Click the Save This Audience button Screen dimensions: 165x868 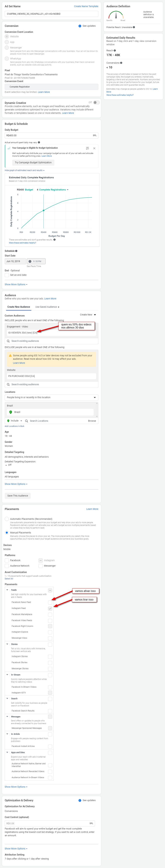coord(18,496)
